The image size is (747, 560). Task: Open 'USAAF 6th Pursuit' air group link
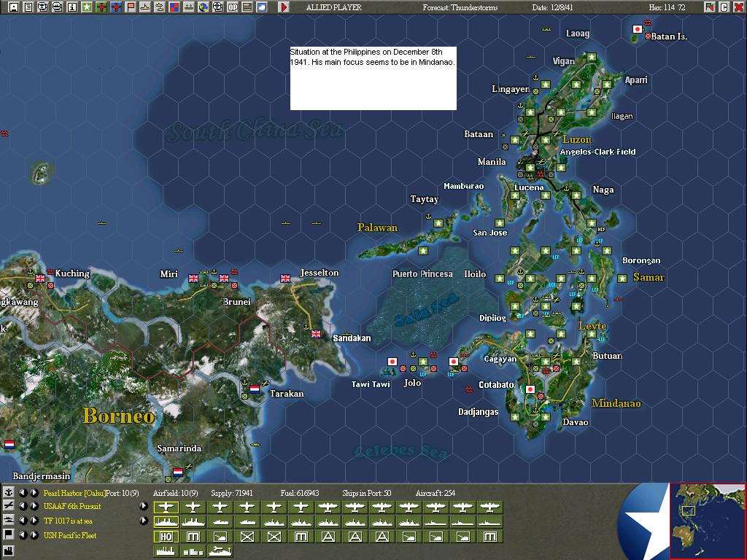[x=72, y=506]
